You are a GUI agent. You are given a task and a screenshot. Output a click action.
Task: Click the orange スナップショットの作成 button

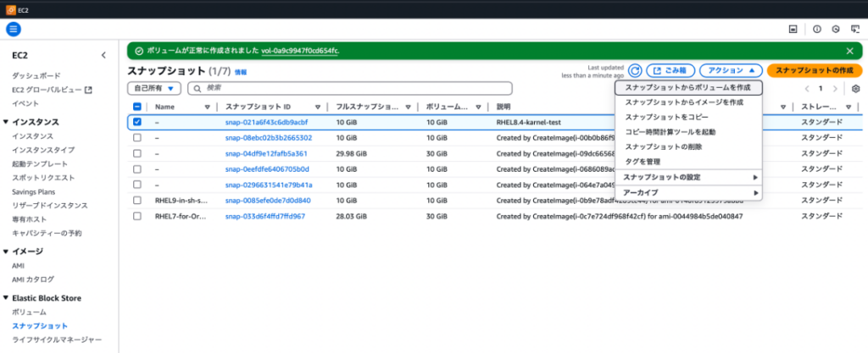[814, 71]
